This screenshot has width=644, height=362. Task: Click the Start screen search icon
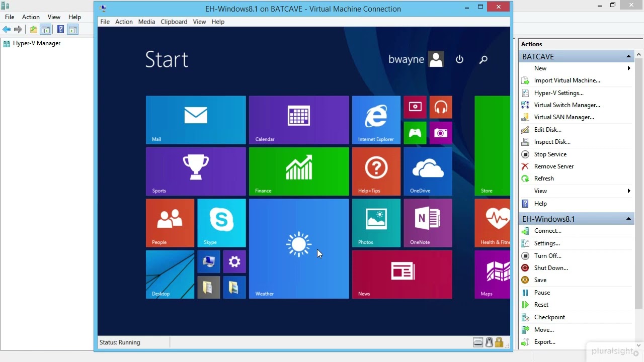484,59
